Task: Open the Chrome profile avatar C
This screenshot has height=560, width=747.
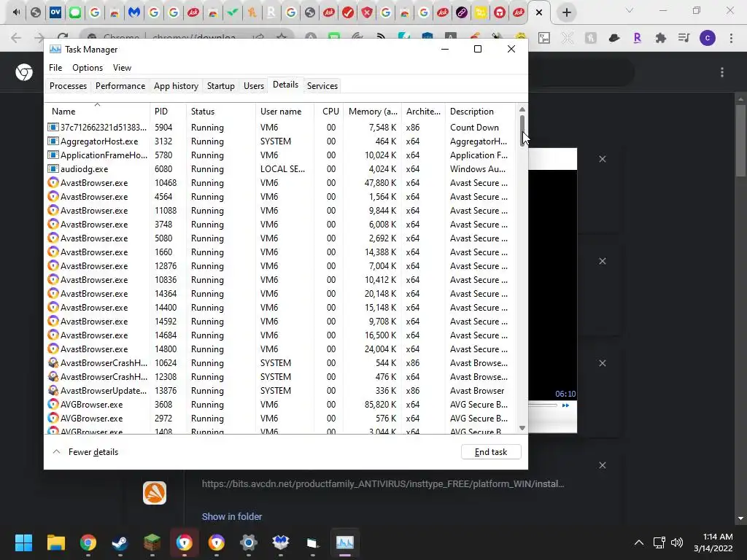Action: (x=708, y=38)
